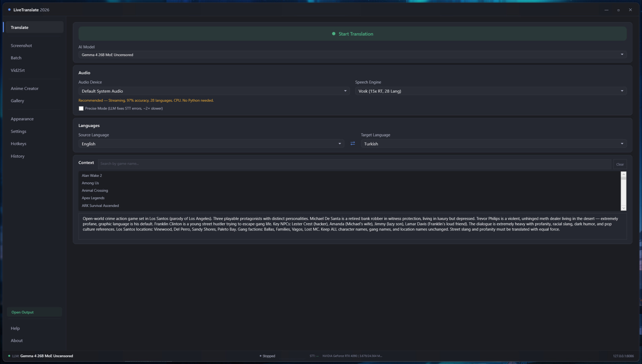Go to the Screenshot section
Viewport: 642px width, 364px height.
(21, 45)
